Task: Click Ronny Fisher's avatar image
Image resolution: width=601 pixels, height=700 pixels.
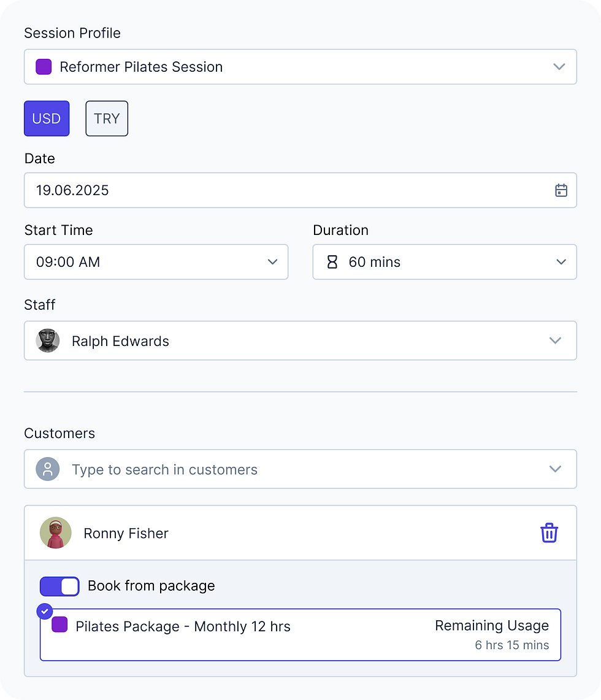Action: [x=56, y=533]
